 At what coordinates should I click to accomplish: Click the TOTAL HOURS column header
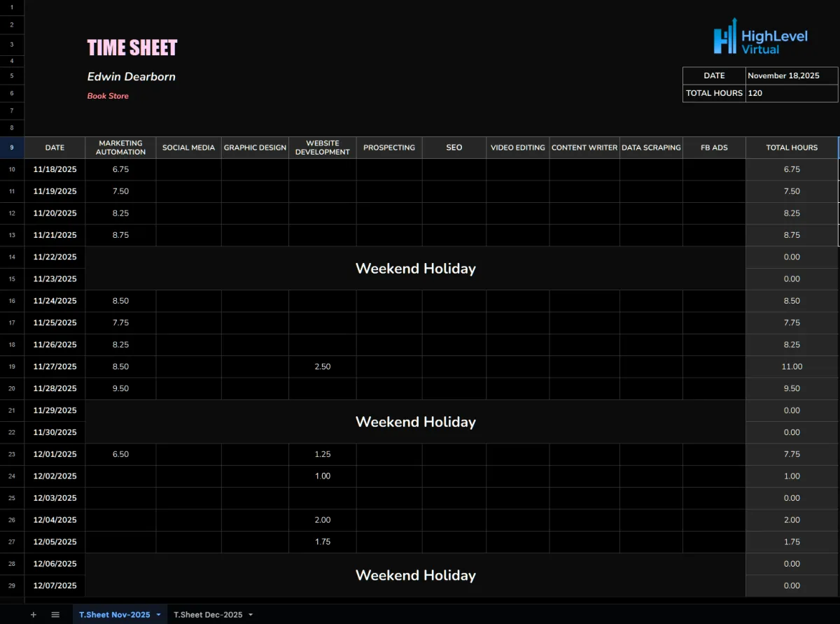coord(792,148)
